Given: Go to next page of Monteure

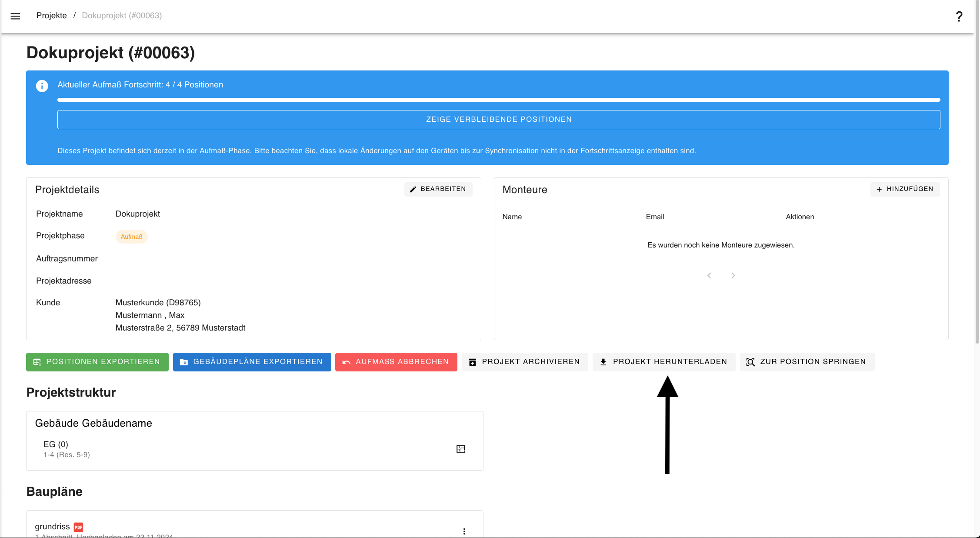Looking at the screenshot, I should coord(733,275).
